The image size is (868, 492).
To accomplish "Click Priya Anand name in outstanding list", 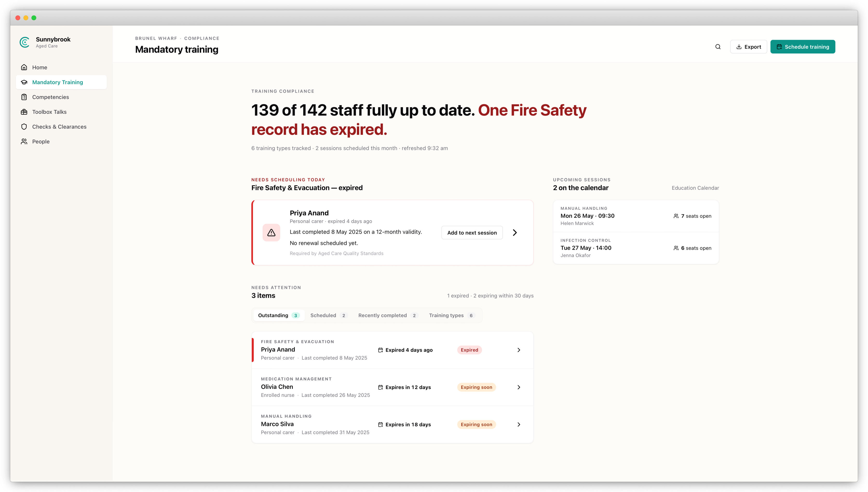I will [278, 350].
